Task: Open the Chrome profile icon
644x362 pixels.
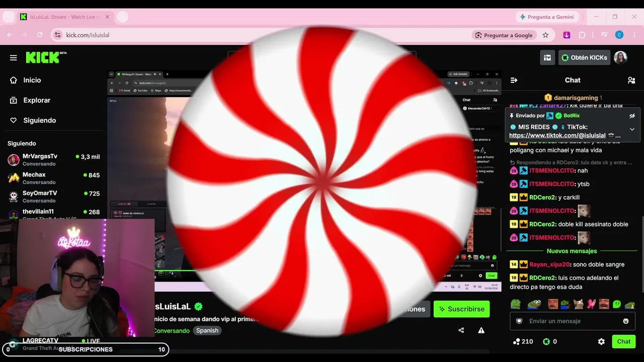Action: pos(619,35)
